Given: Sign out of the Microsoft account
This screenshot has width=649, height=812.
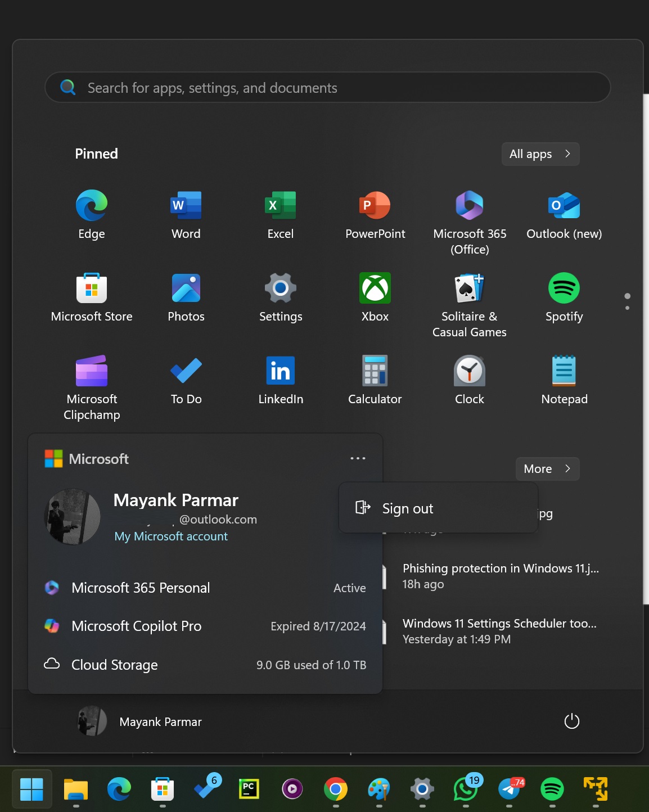Looking at the screenshot, I should click(x=407, y=508).
